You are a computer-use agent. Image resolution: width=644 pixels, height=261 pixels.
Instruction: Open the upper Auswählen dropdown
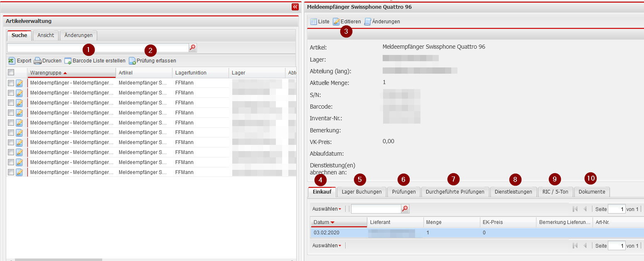tap(327, 209)
